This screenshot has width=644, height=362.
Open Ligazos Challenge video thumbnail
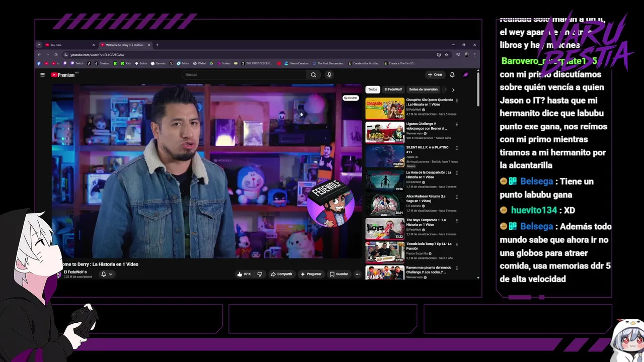385,132
